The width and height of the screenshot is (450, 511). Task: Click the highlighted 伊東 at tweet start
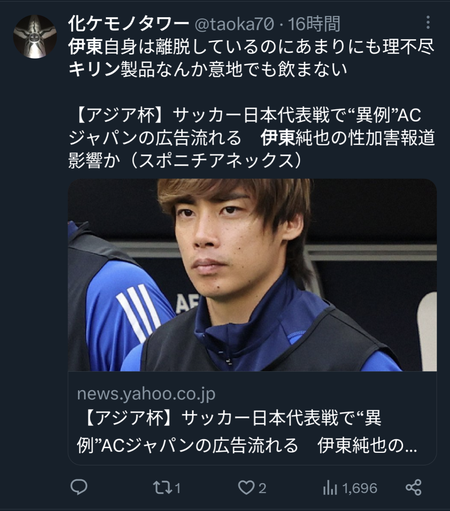[x=86, y=46]
